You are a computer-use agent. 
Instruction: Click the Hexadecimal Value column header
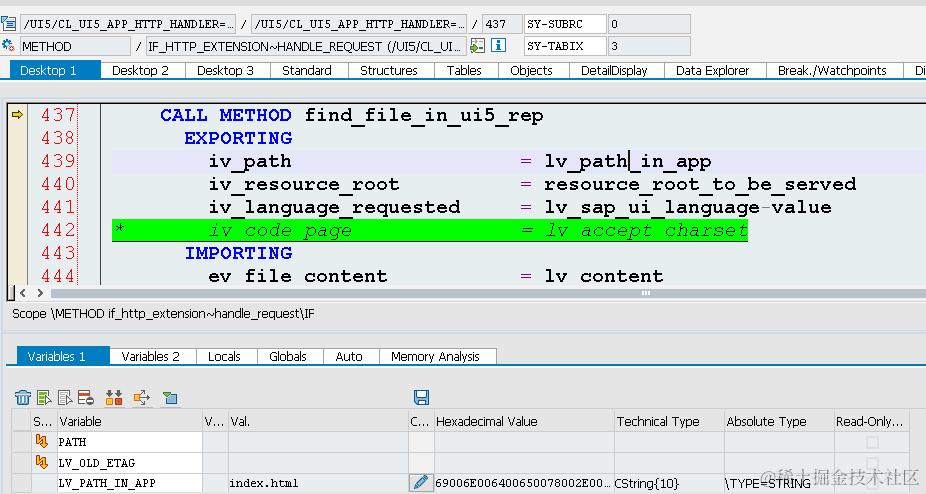coord(524,421)
